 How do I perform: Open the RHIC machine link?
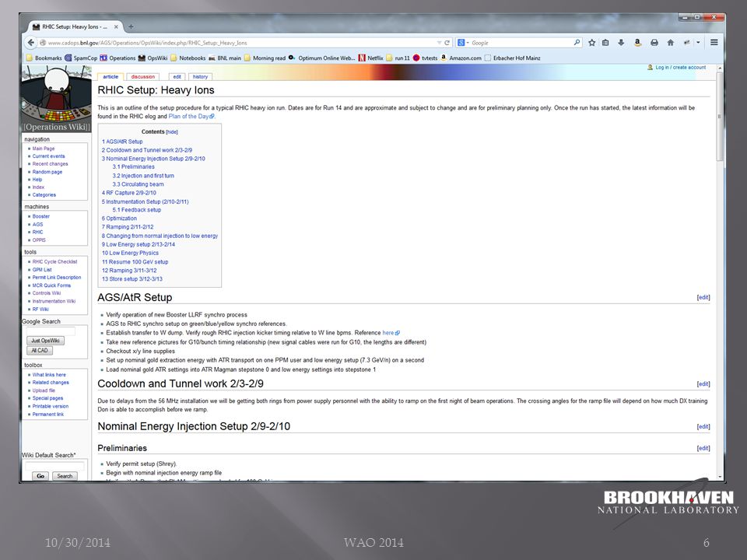37,232
